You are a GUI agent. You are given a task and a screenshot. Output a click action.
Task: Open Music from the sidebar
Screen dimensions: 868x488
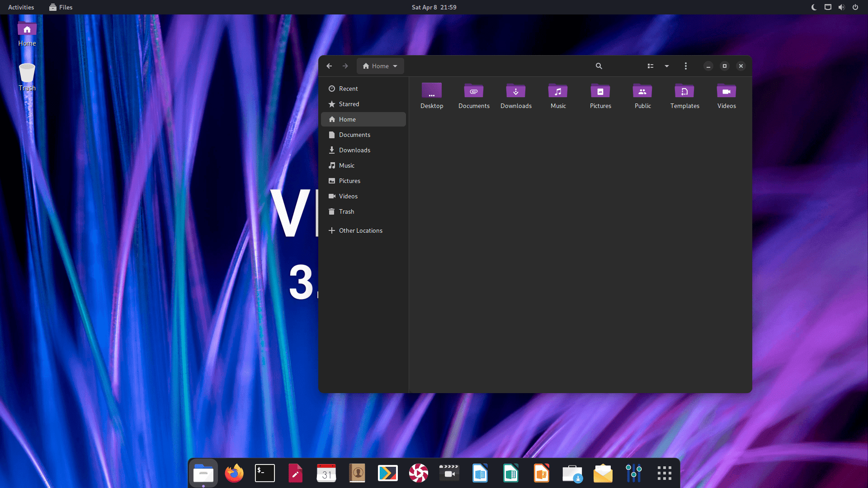[363, 165]
